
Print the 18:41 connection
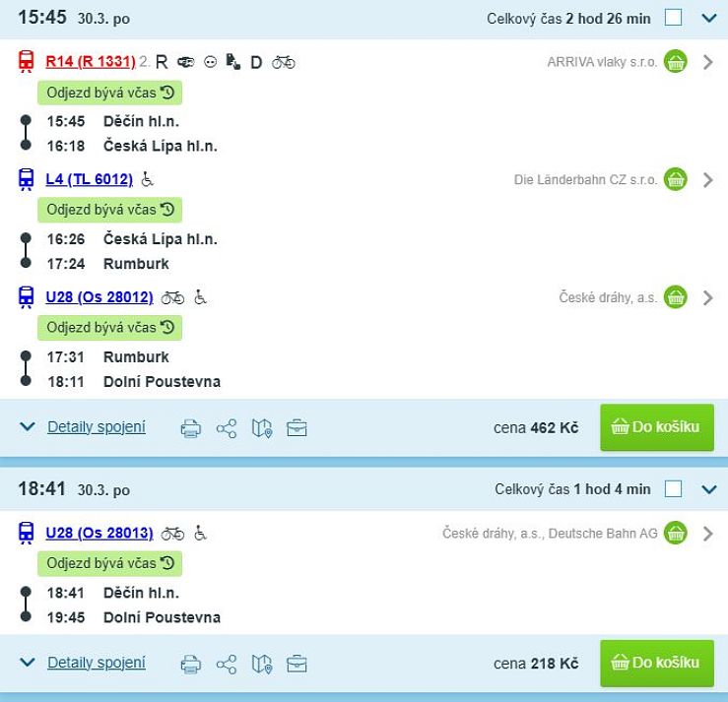(x=191, y=663)
